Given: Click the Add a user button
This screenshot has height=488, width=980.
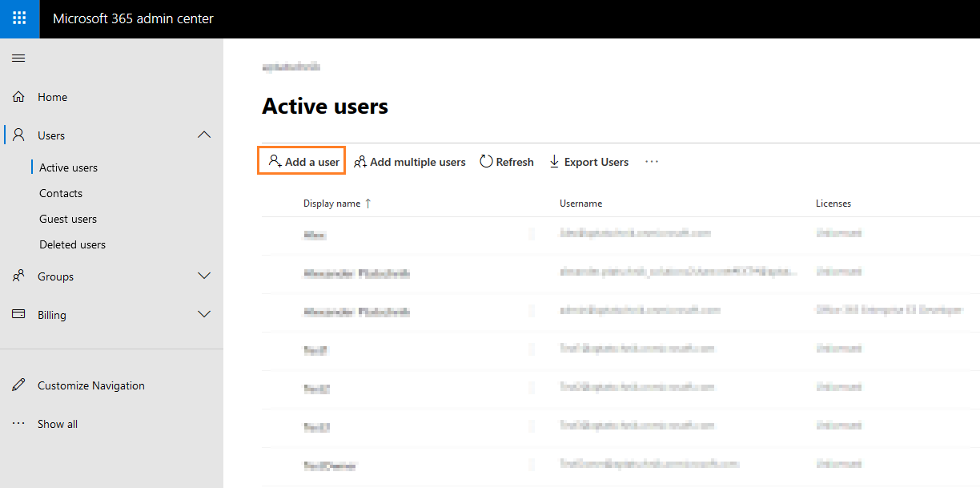Looking at the screenshot, I should 302,161.
